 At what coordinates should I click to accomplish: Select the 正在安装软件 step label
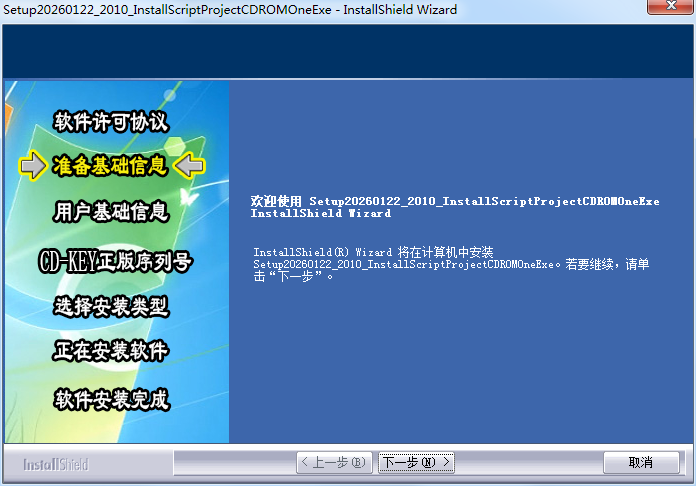111,351
